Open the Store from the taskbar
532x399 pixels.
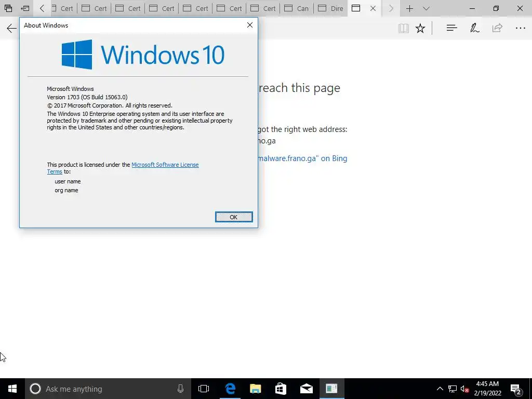[281, 389]
